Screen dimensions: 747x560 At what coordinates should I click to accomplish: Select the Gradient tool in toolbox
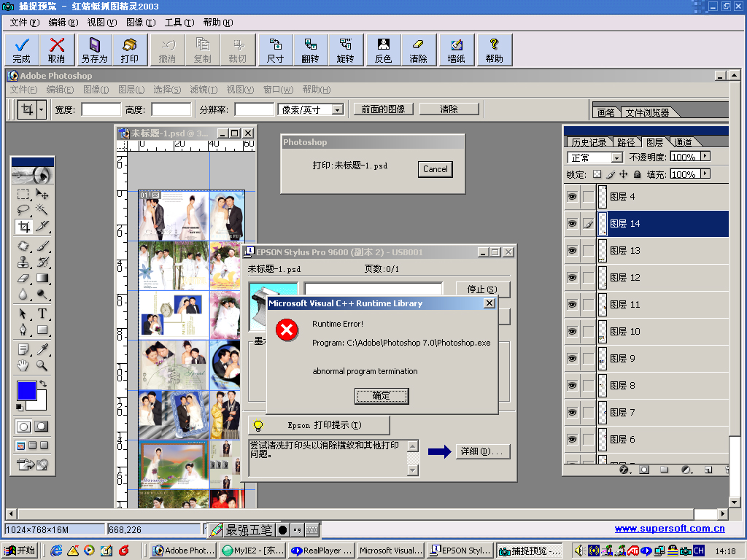42,278
